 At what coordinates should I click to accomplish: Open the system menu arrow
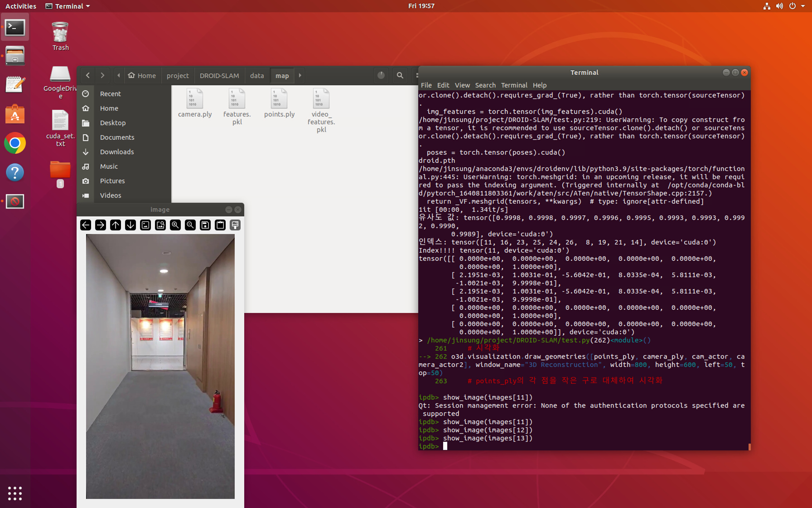[803, 6]
